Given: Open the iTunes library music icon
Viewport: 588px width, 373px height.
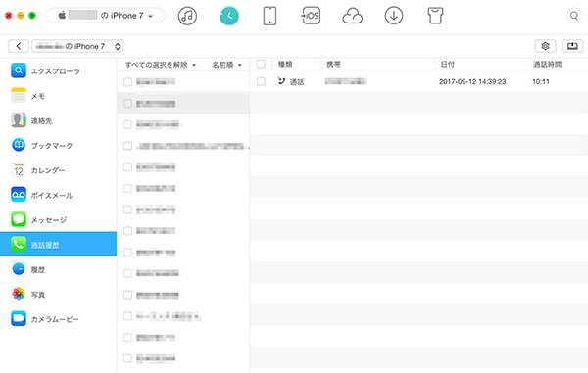Looking at the screenshot, I should 187,16.
